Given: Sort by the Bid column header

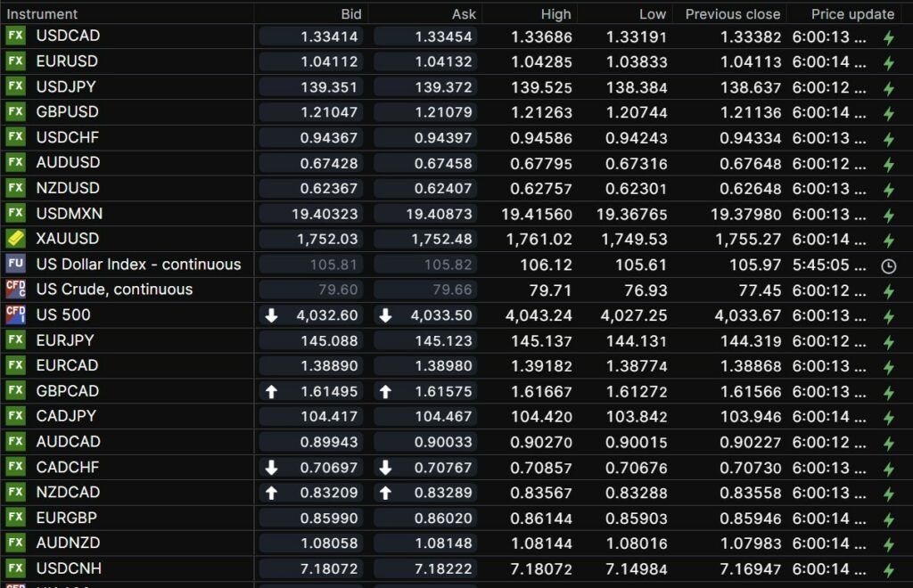Looking at the screenshot, I should (351, 14).
